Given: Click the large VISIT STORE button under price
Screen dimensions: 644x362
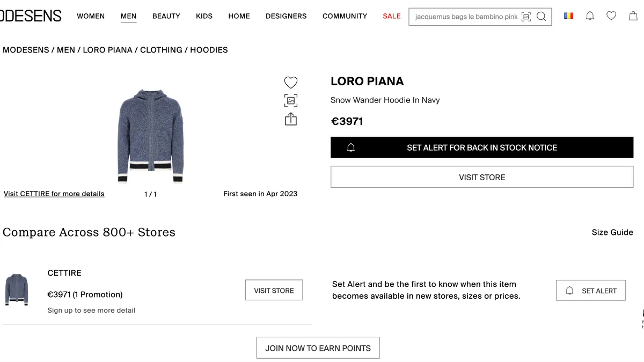Looking at the screenshot, I should click(x=481, y=177).
